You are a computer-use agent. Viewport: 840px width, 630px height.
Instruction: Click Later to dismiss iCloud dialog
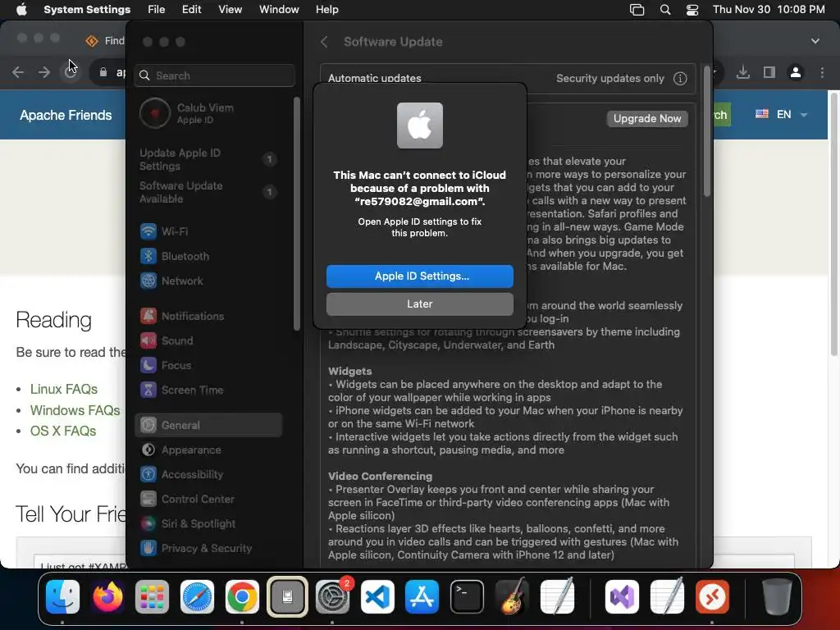coord(419,304)
